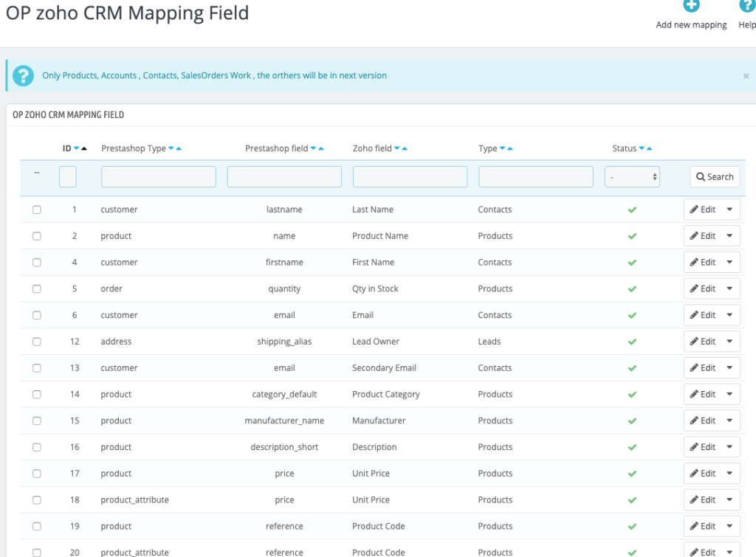Viewport: 756px width, 557px height.
Task: Click the Add new mapping plus icon
Action: point(691,5)
